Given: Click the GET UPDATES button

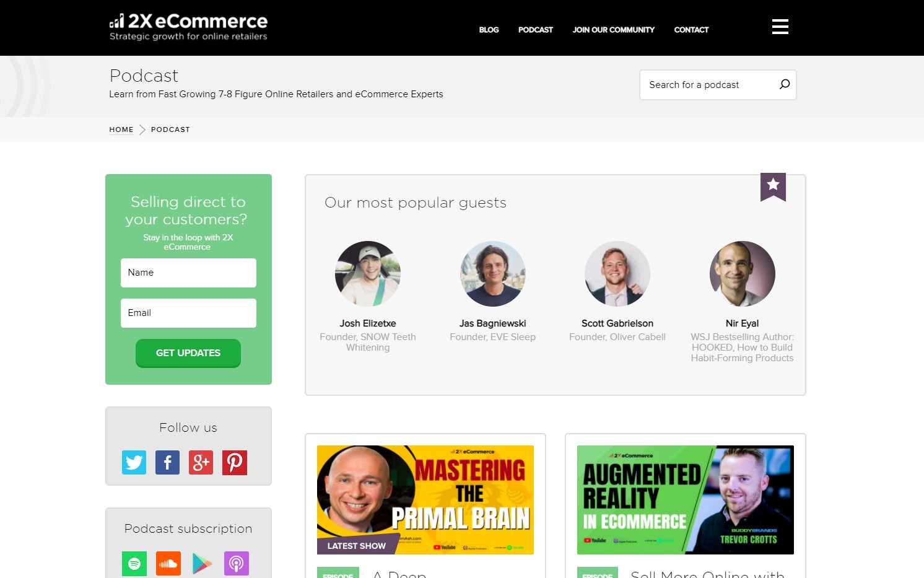Looking at the screenshot, I should [188, 353].
